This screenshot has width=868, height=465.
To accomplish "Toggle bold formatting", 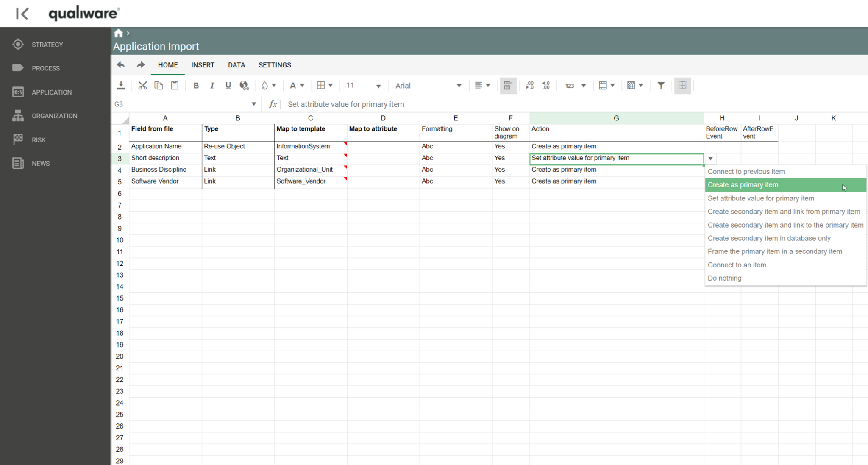I will tap(196, 85).
